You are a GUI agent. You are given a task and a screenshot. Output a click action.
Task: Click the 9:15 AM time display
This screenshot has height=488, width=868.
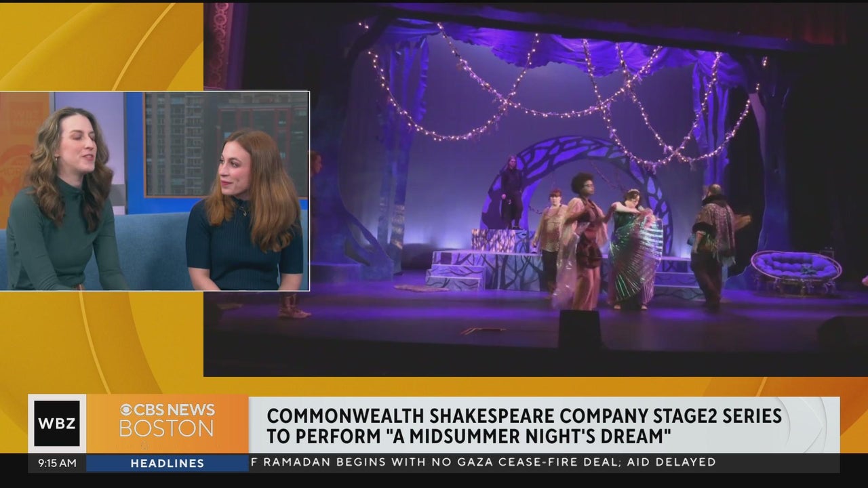pyautogui.click(x=58, y=463)
